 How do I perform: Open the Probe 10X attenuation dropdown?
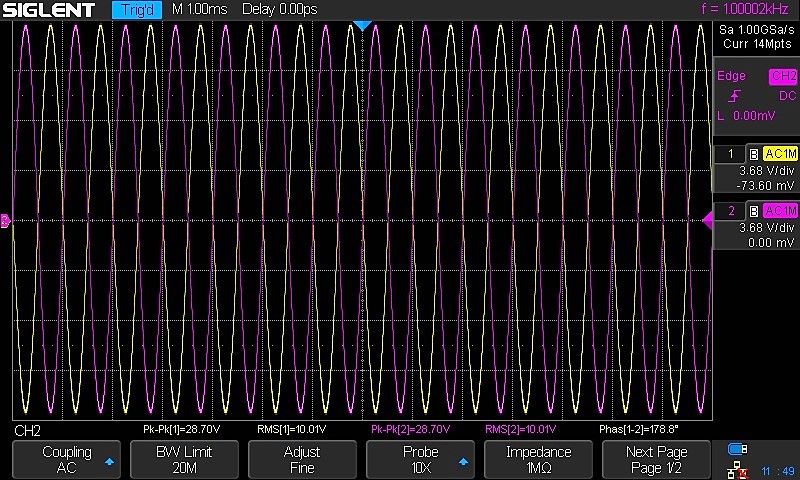[421, 460]
